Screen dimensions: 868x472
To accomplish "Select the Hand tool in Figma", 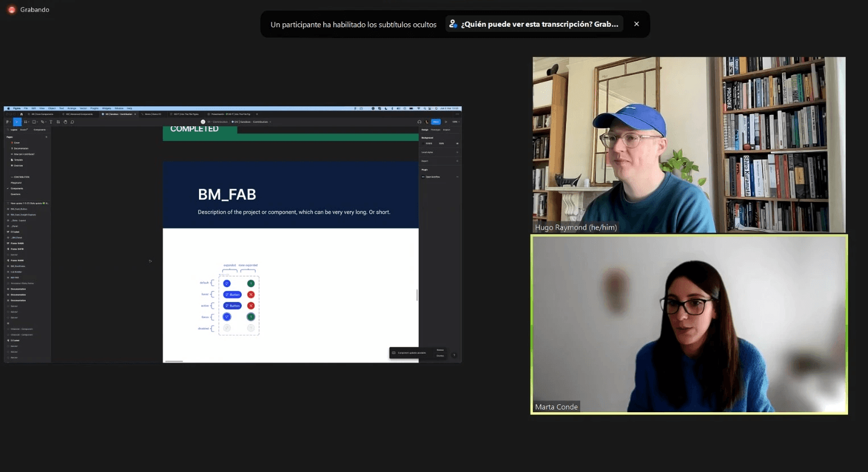I will [x=65, y=122].
